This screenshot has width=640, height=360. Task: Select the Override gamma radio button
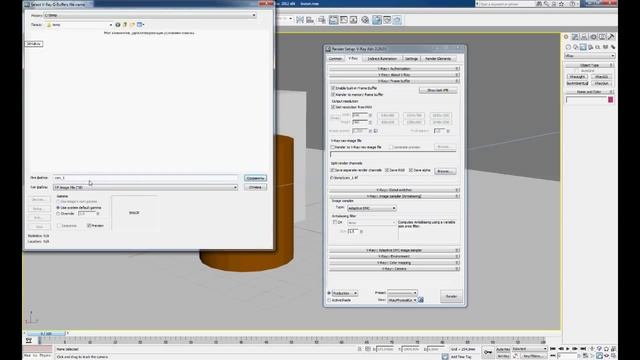58,213
